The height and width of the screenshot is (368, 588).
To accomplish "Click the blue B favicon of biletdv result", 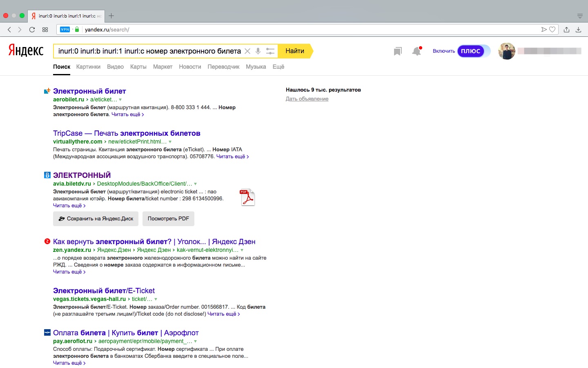I will pyautogui.click(x=47, y=175).
